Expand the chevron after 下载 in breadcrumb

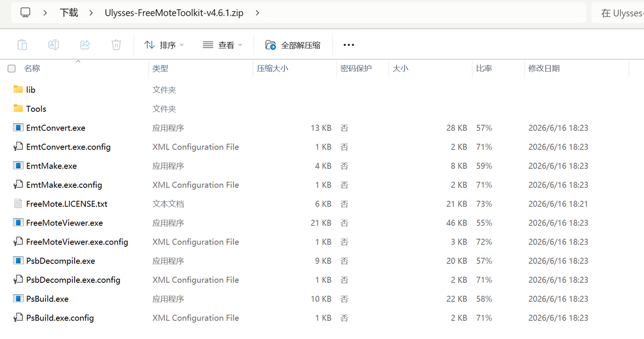click(91, 13)
